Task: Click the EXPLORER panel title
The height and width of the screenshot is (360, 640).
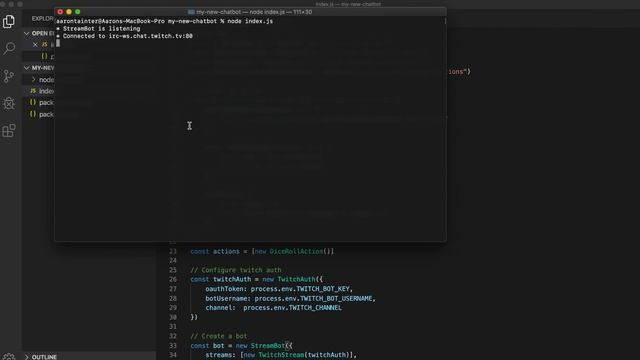Action: [x=43, y=18]
